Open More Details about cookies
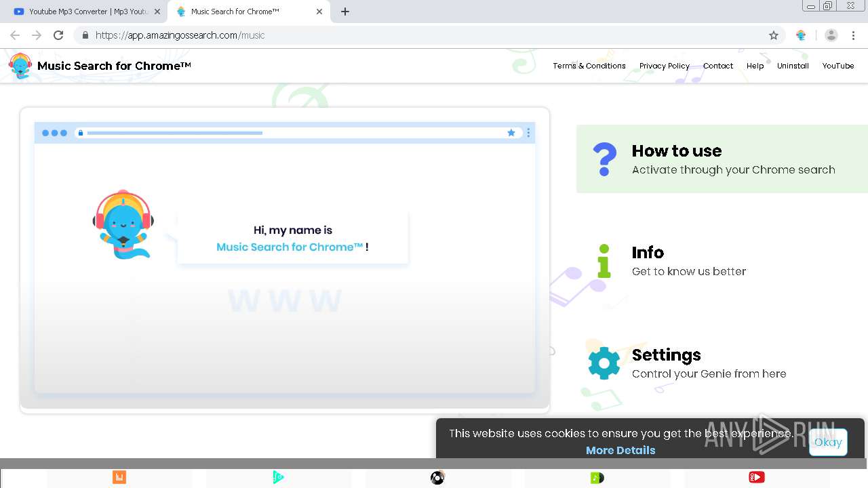 620,450
